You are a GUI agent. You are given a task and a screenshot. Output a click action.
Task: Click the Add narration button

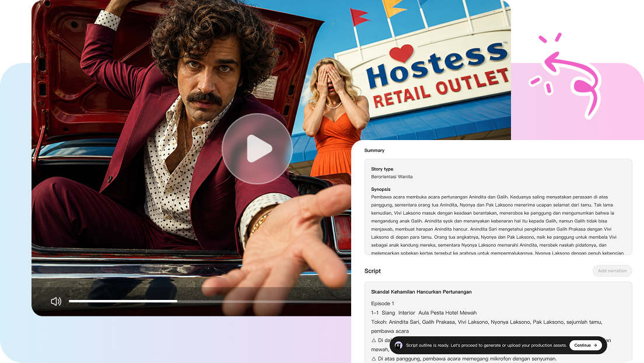(612, 271)
